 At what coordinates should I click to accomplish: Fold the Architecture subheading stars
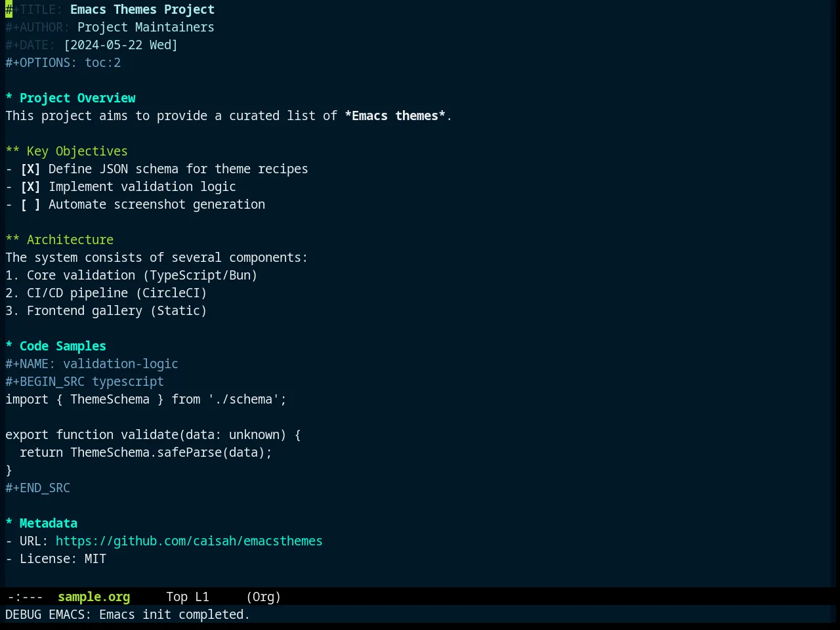[x=12, y=240]
